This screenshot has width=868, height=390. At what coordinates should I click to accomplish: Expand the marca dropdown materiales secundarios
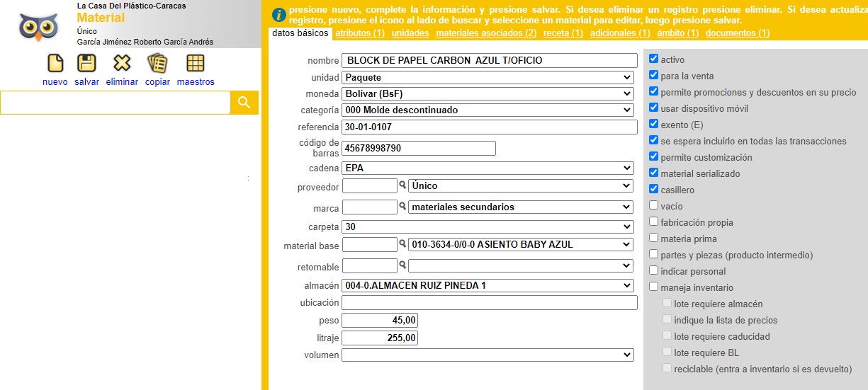(x=521, y=207)
